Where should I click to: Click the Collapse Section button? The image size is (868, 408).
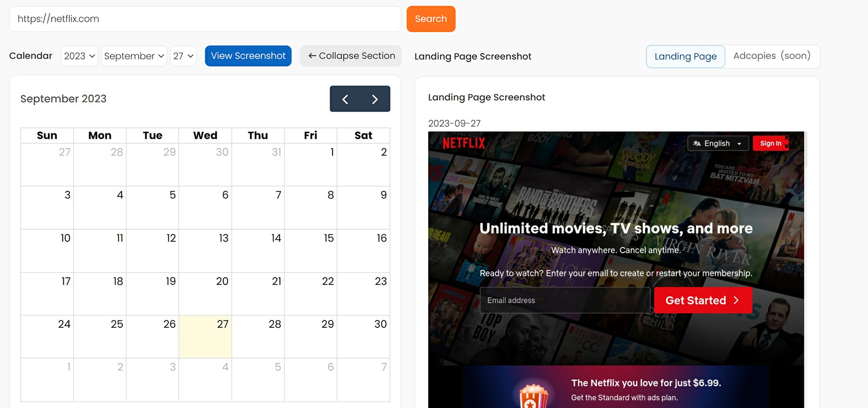point(351,56)
